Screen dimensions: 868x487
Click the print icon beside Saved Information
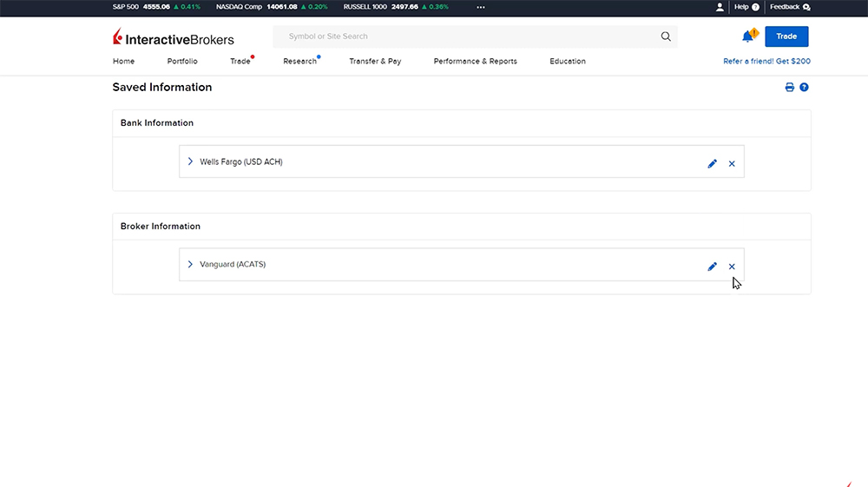pos(789,88)
